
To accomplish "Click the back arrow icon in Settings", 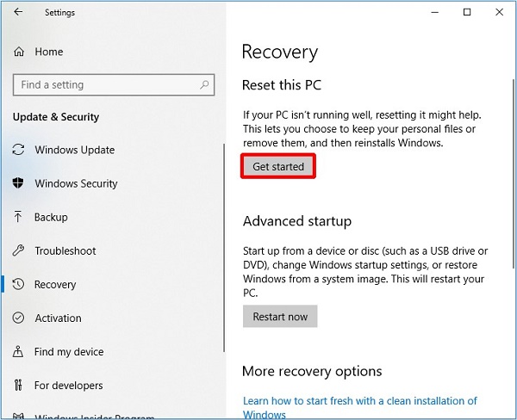I will click(19, 13).
